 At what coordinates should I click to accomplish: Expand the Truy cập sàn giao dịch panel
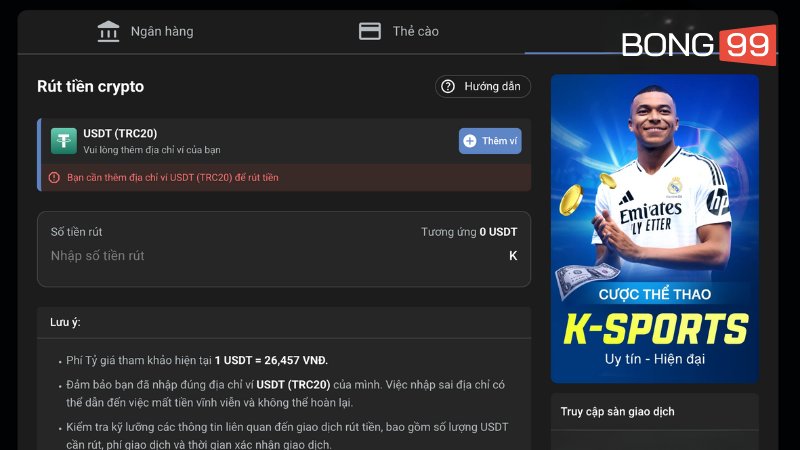655,411
